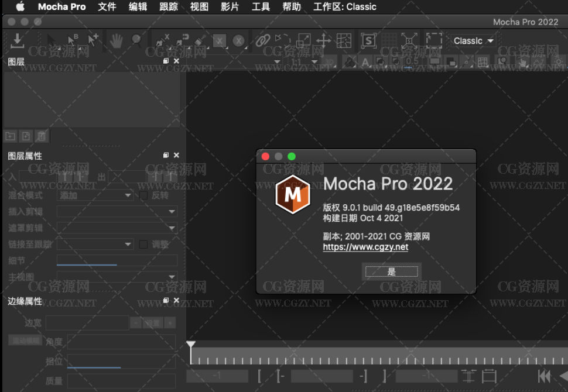Click the timeline playhead marker

pyautogui.click(x=191, y=345)
